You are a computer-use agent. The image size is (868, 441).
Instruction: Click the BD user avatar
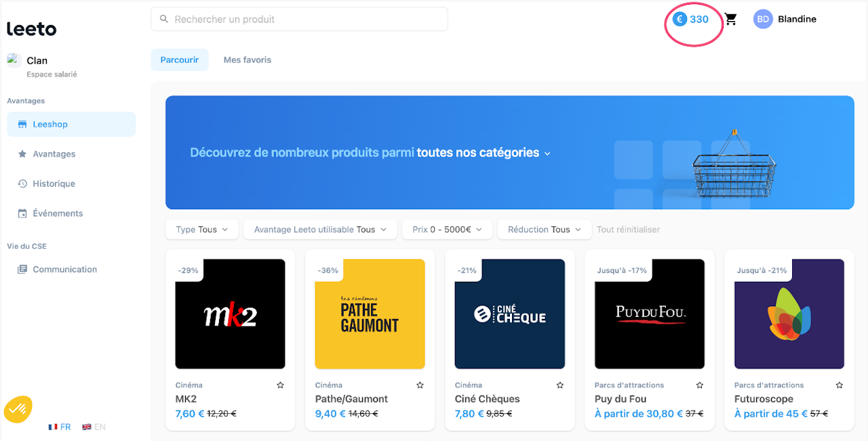763,19
